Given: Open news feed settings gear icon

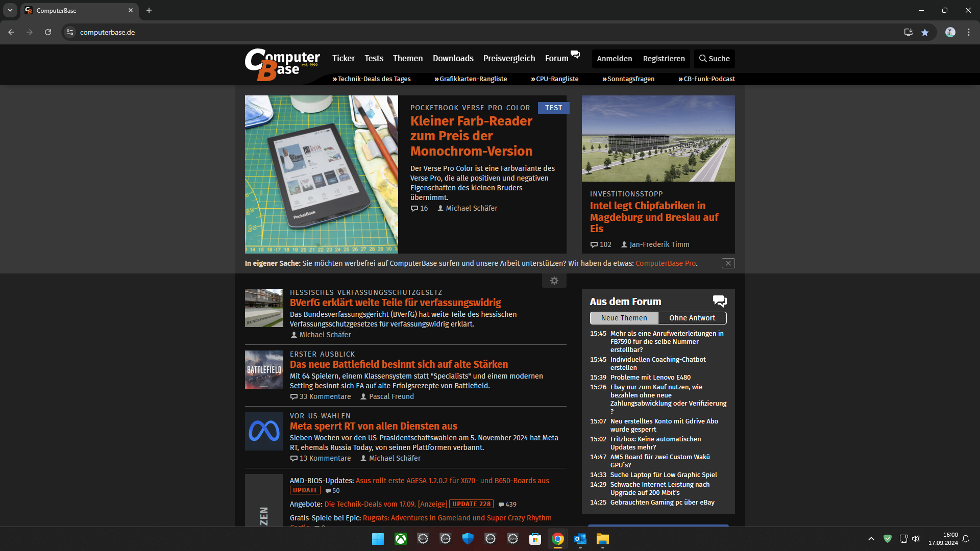Looking at the screenshot, I should click(x=554, y=281).
